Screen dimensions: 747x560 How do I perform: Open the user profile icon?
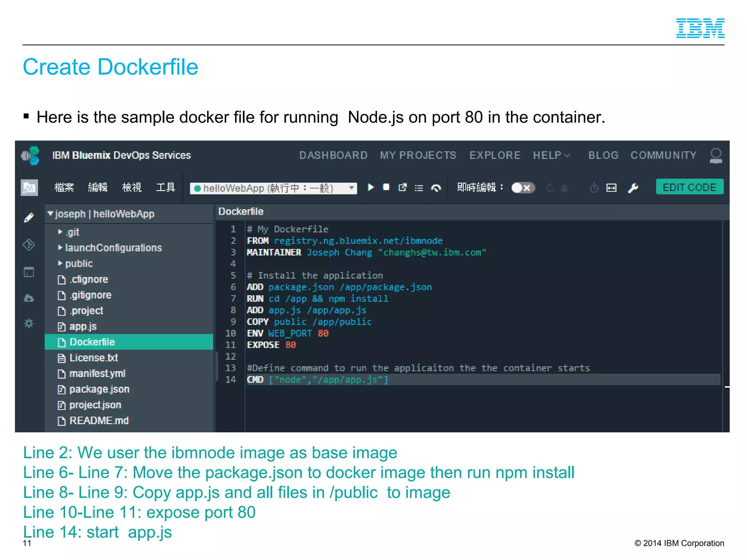(716, 156)
